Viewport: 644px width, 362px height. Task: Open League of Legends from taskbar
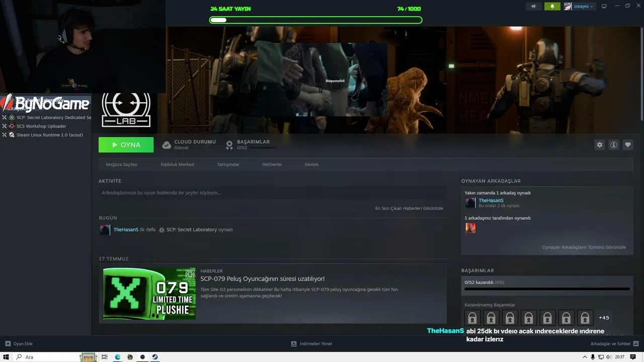[x=130, y=357]
